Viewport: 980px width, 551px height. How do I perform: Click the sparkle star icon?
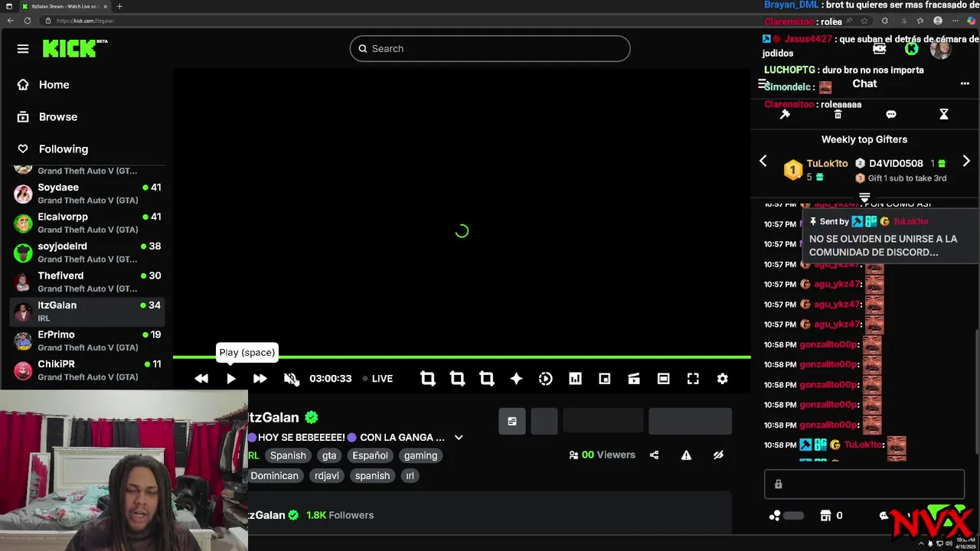coord(516,379)
